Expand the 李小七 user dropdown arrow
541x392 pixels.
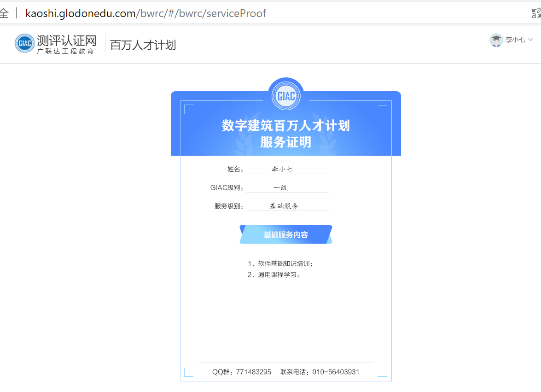click(x=531, y=40)
